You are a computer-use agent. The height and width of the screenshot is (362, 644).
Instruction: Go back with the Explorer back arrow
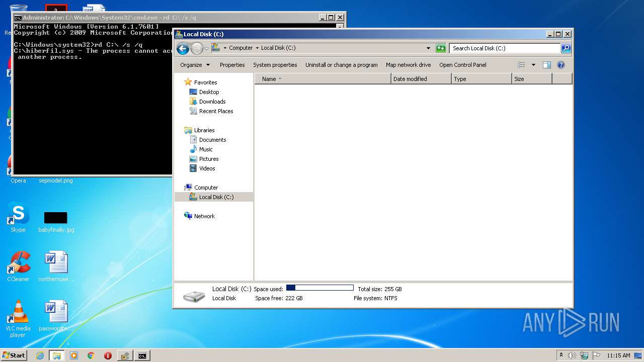coord(183,48)
